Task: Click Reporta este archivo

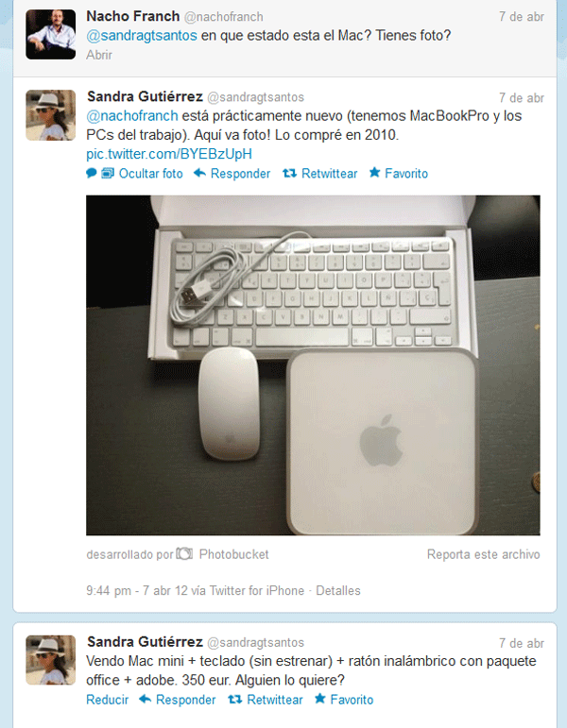Action: [x=483, y=554]
